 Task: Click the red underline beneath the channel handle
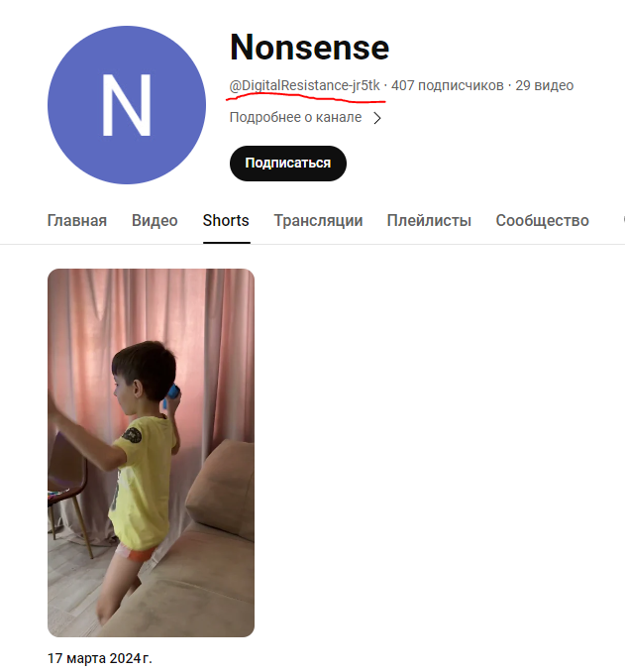coord(306,98)
